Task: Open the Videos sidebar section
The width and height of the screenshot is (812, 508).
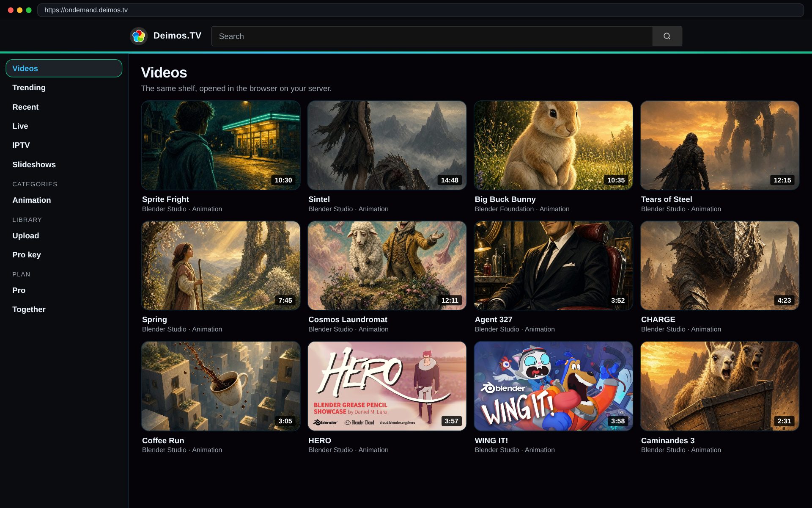Action: point(64,68)
